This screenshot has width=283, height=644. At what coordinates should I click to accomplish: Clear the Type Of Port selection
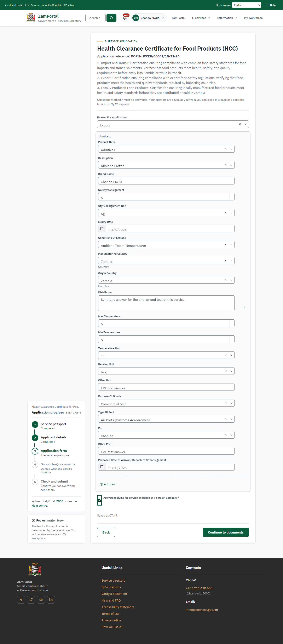226,419
